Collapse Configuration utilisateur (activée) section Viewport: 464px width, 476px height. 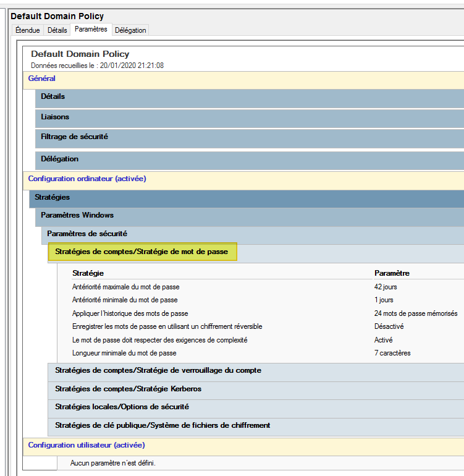click(86, 445)
